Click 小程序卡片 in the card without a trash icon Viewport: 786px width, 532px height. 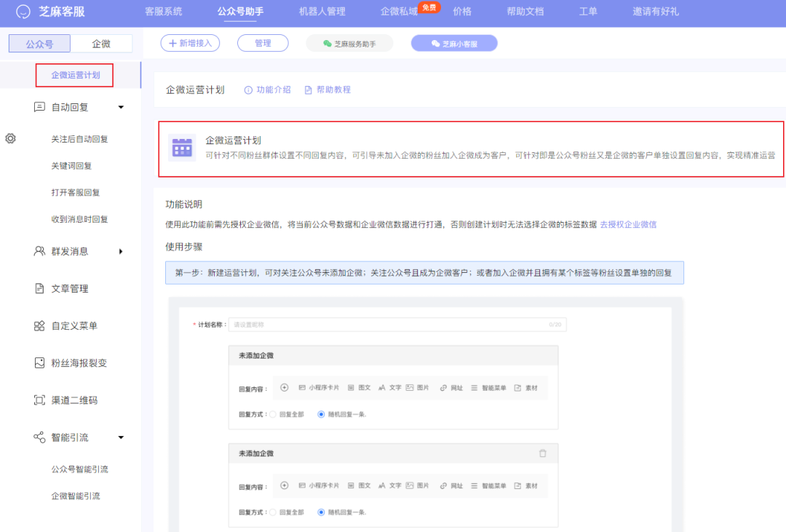coord(319,388)
